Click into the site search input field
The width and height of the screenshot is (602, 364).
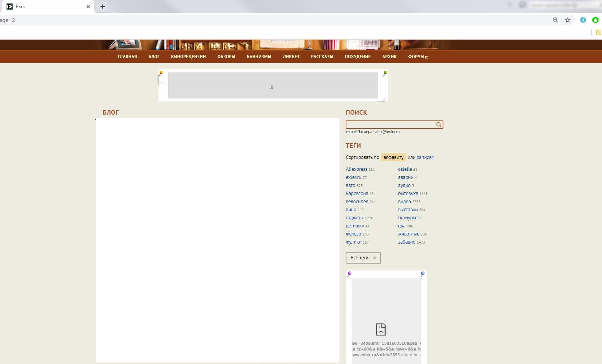coord(390,125)
